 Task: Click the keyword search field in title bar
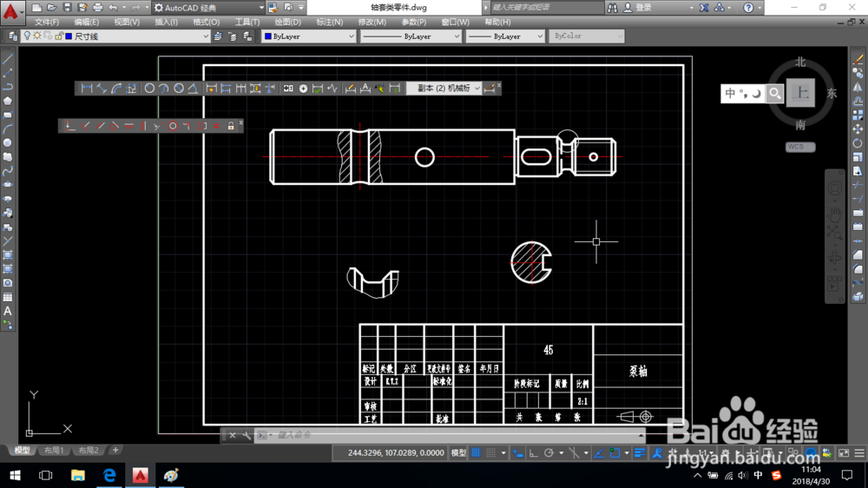[x=546, y=8]
